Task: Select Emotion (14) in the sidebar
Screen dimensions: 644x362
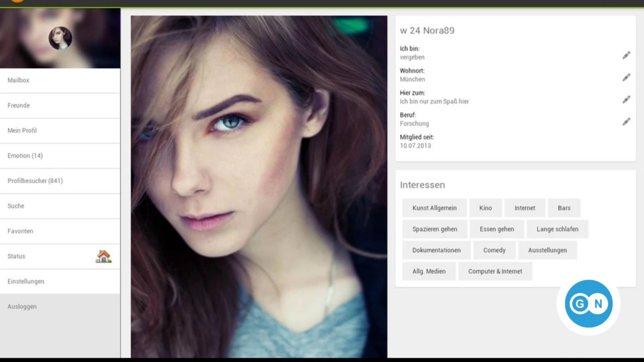Action: click(x=25, y=156)
